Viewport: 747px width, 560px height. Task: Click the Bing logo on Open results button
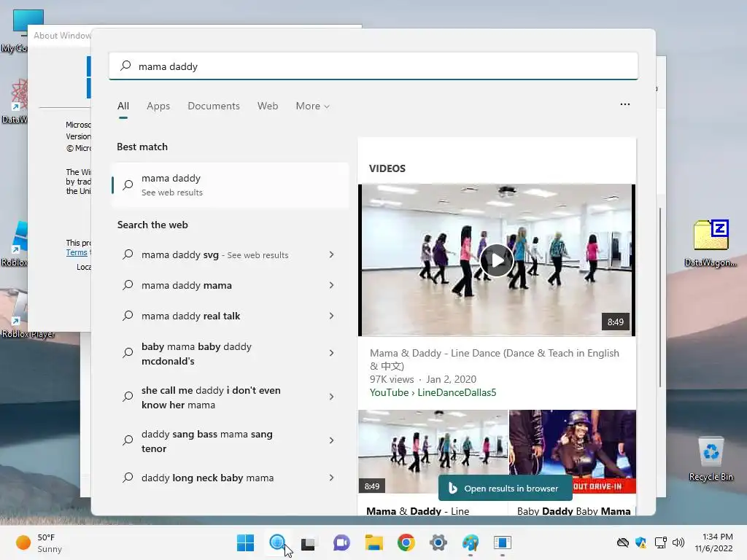tap(452, 488)
